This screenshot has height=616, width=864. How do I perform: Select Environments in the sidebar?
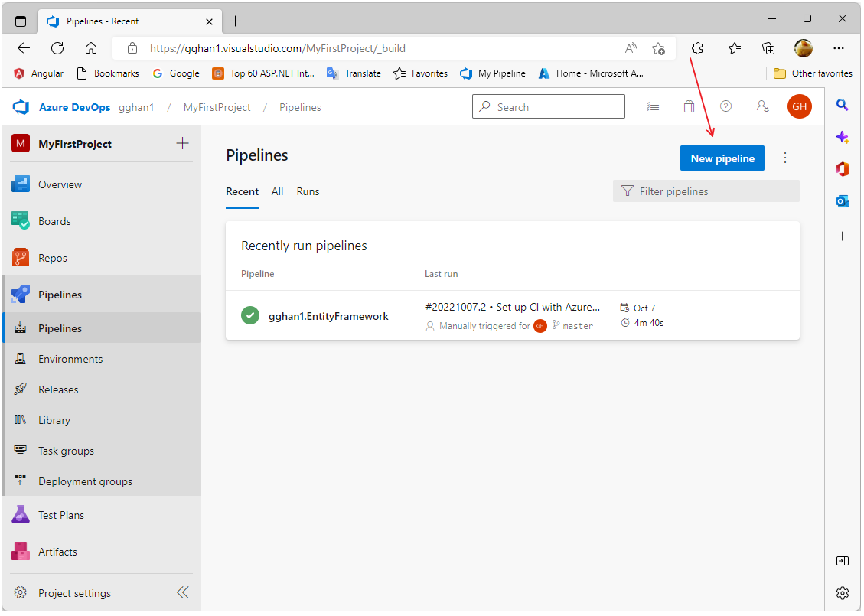70,359
